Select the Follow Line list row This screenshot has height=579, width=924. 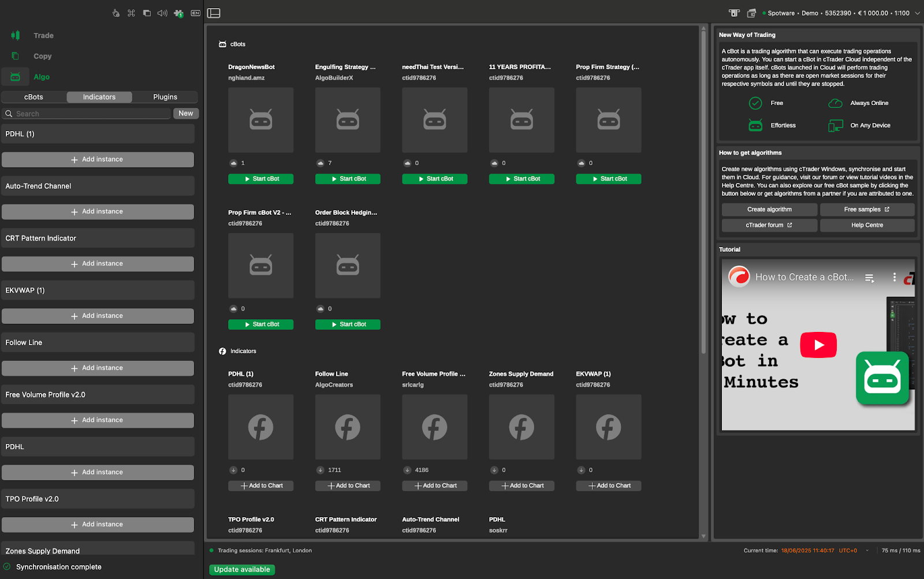pyautogui.click(x=98, y=342)
